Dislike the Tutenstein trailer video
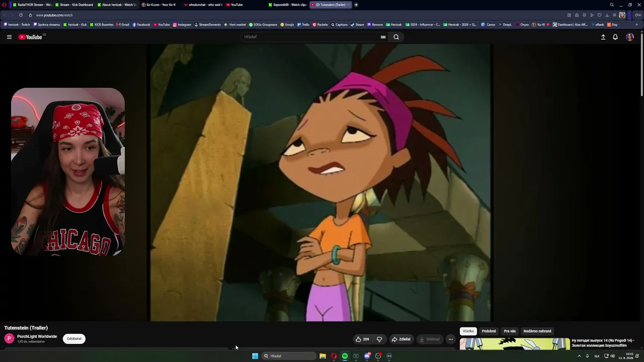 pyautogui.click(x=379, y=339)
